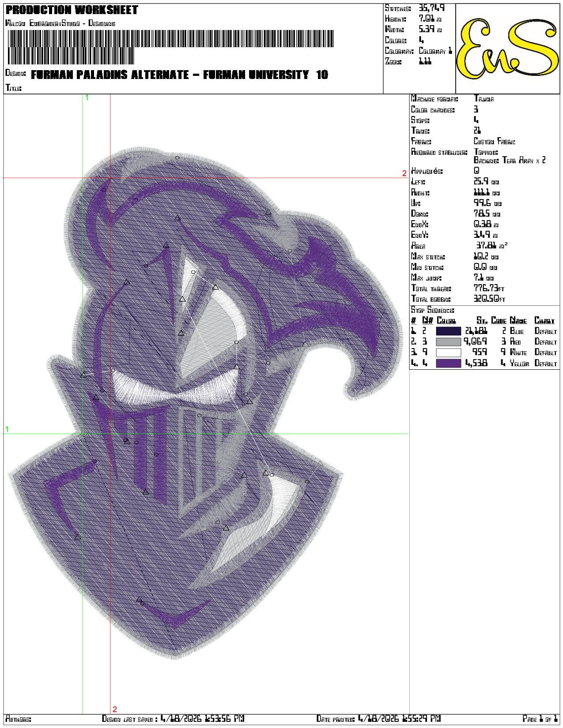Click the Right value 111.1 mm

point(488,192)
